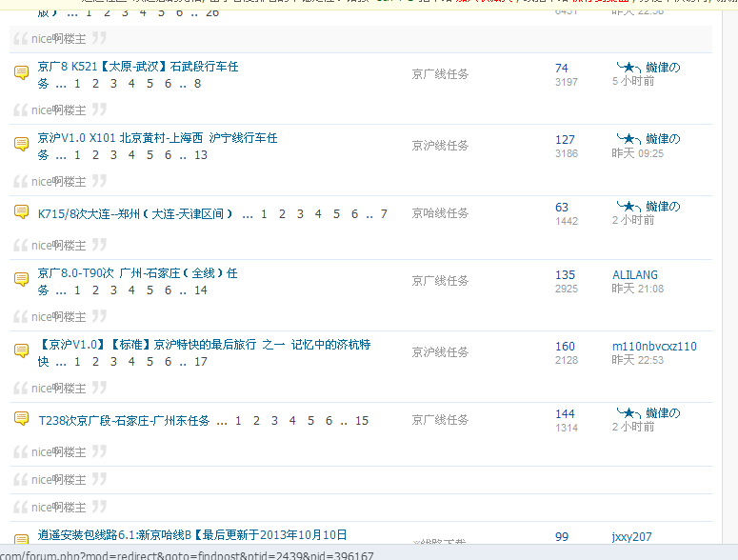738x560 pixels.
Task: Click the thread icon beside 京广8.0-T90次 thread
Action: (21, 279)
